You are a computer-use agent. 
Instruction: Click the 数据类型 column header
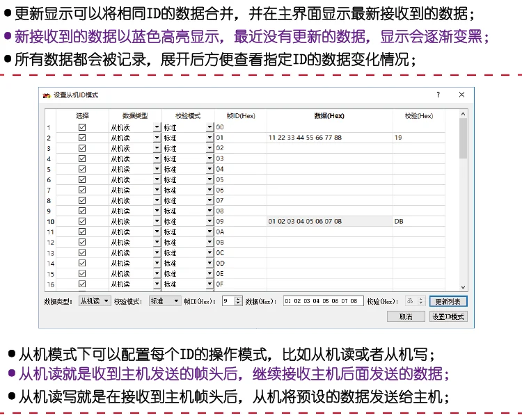[135, 115]
